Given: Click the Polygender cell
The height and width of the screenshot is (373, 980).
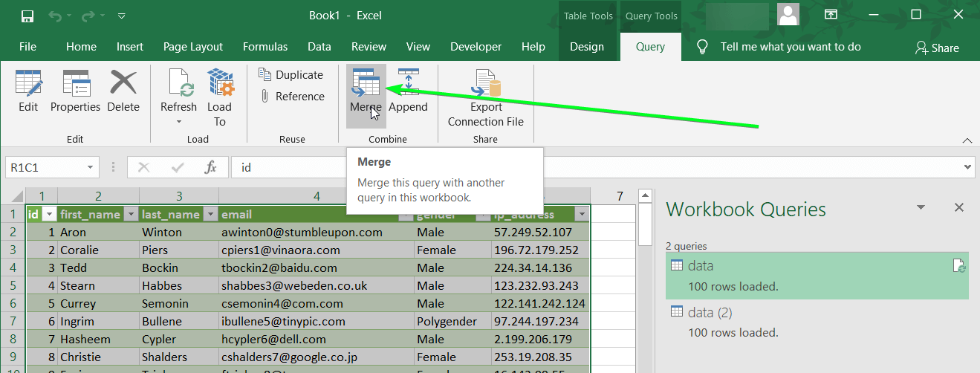Looking at the screenshot, I should click(452, 321).
